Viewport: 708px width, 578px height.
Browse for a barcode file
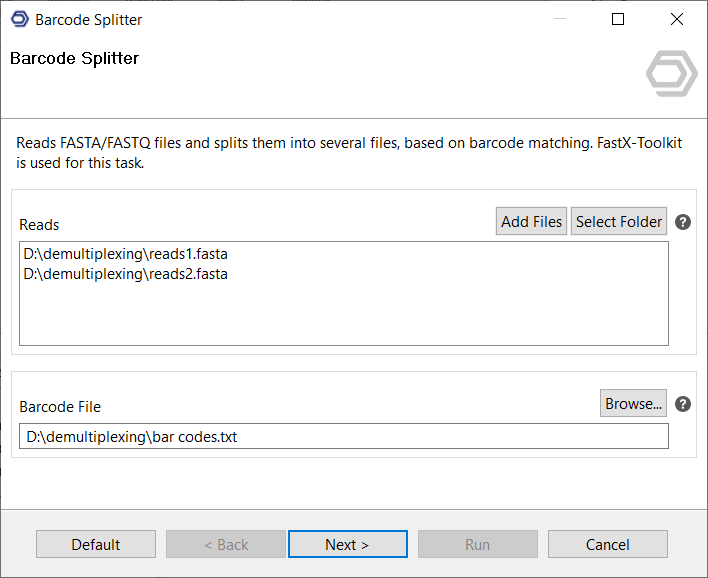634,404
